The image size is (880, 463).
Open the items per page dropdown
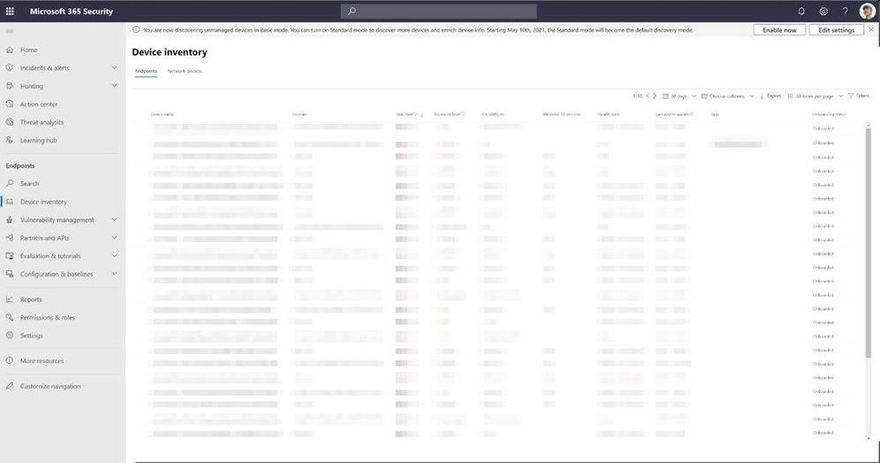(815, 97)
